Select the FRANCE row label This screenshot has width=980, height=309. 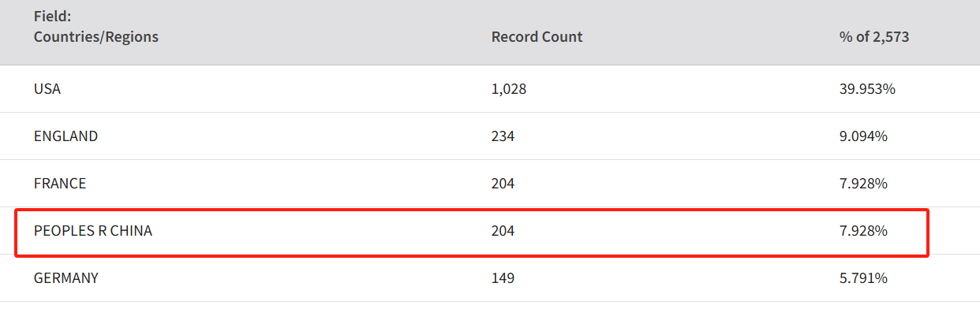60,184
